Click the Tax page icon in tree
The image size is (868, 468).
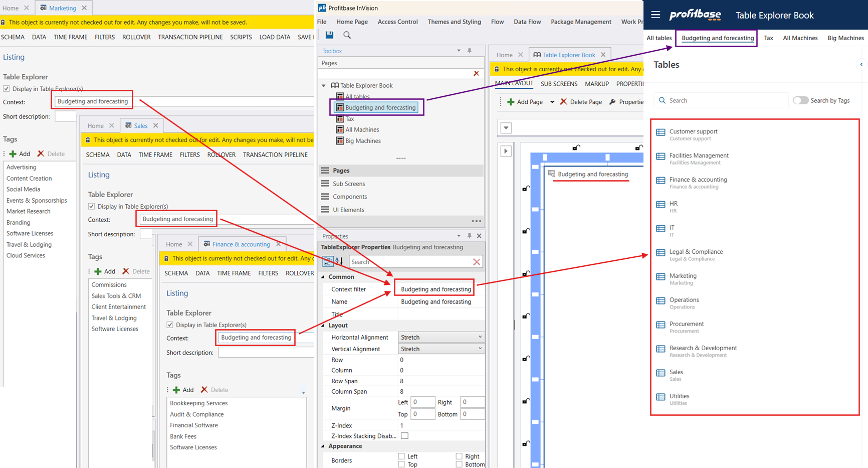340,119
